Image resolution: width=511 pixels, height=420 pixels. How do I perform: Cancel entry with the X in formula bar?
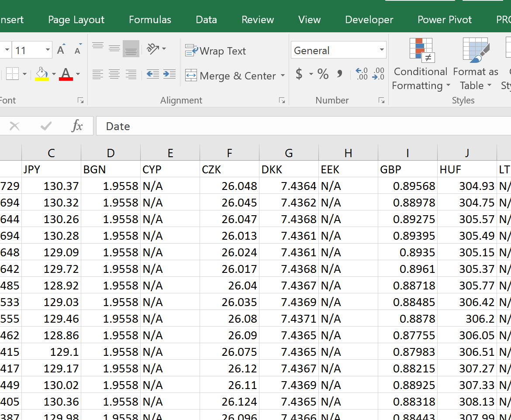14,126
